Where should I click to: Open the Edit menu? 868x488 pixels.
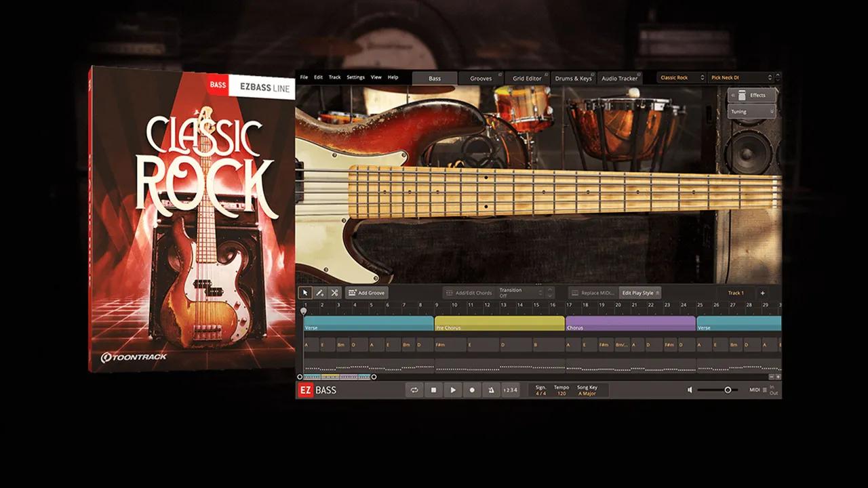[x=318, y=77]
